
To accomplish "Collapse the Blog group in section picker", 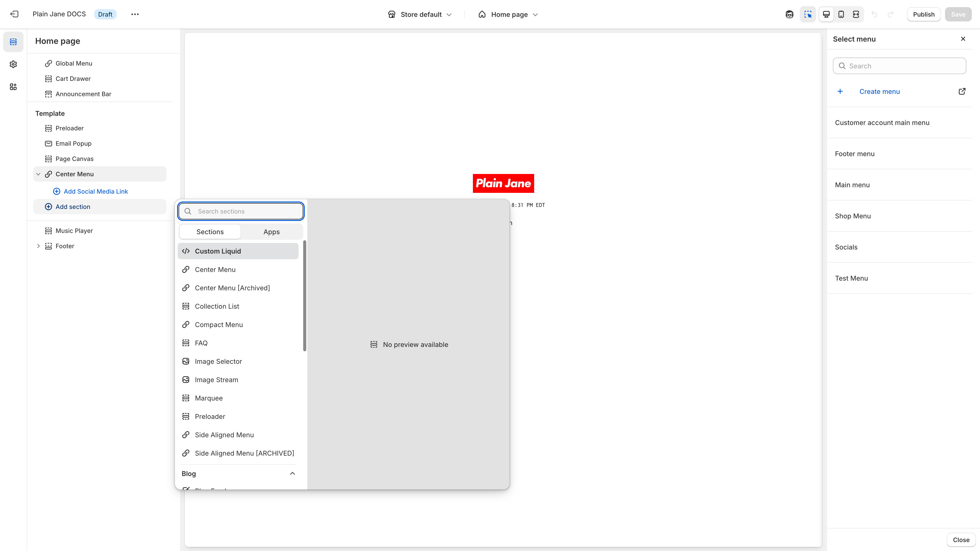I will (292, 473).
